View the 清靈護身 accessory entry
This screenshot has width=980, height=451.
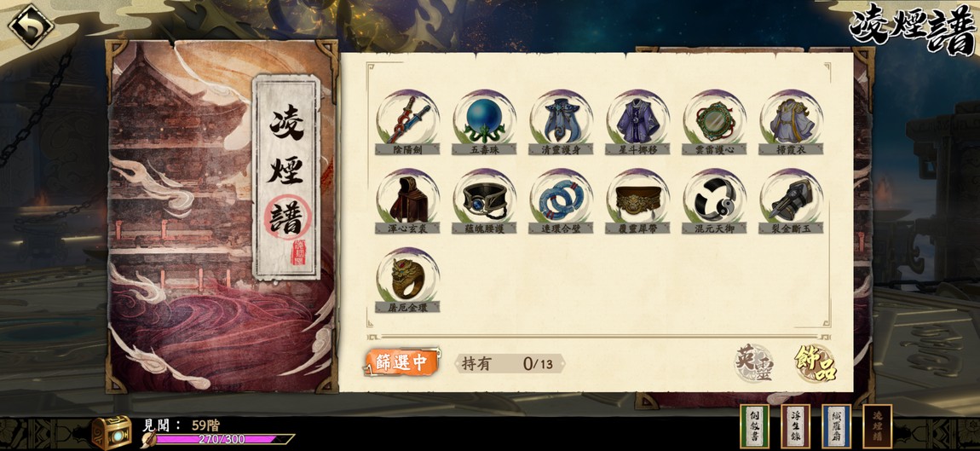562,123
